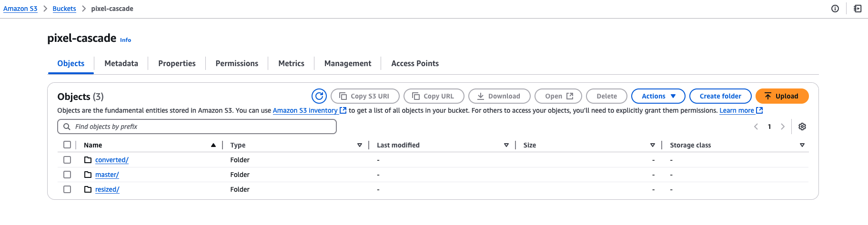
Task: Check the converted/ folder checkbox
Action: pyautogui.click(x=67, y=160)
